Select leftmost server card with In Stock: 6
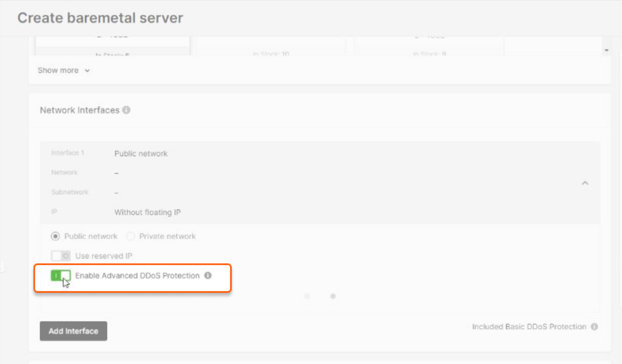 (x=113, y=46)
